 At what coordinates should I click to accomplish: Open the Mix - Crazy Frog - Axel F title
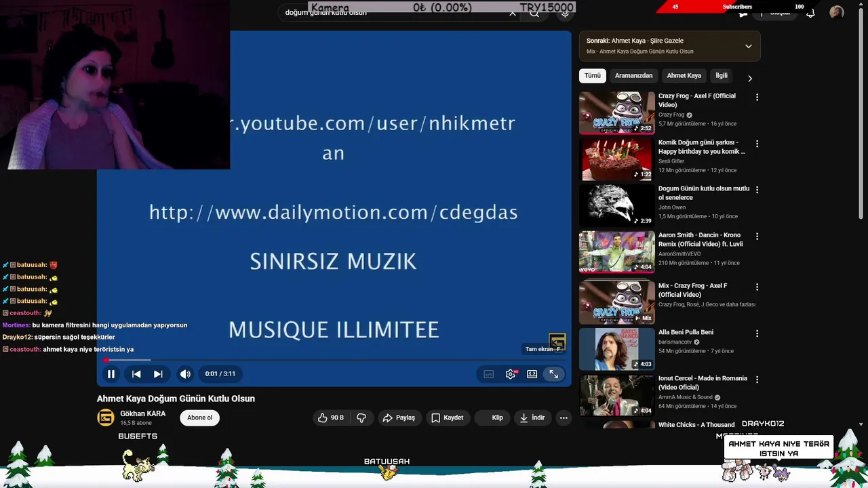pos(692,290)
